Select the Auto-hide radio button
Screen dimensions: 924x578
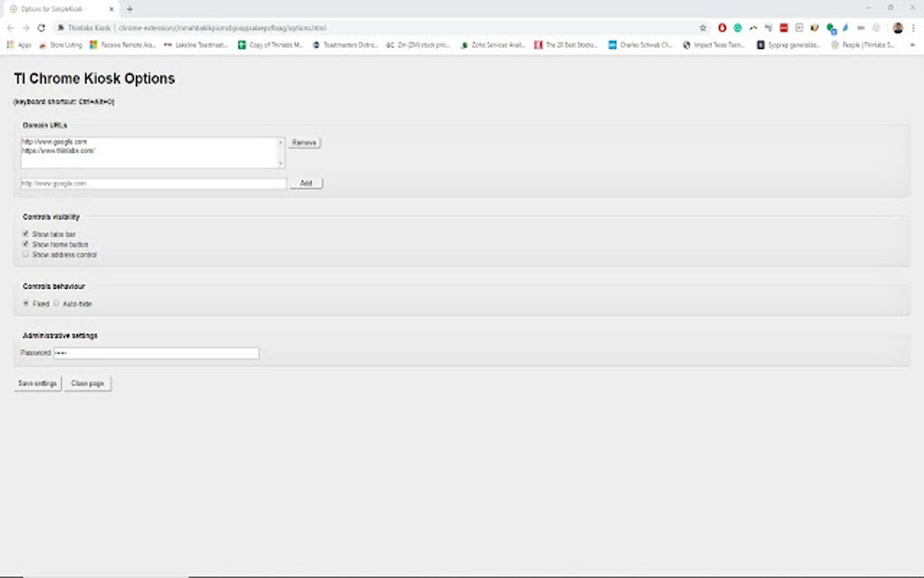56,303
